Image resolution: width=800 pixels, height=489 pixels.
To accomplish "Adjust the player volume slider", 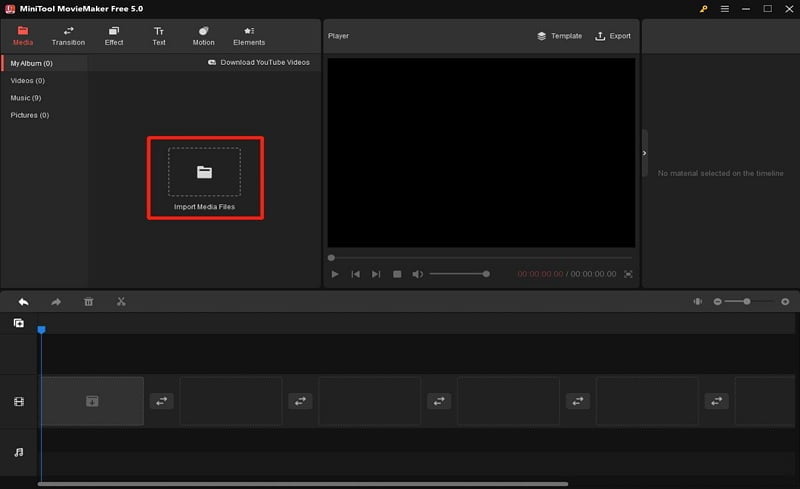I will 459,274.
